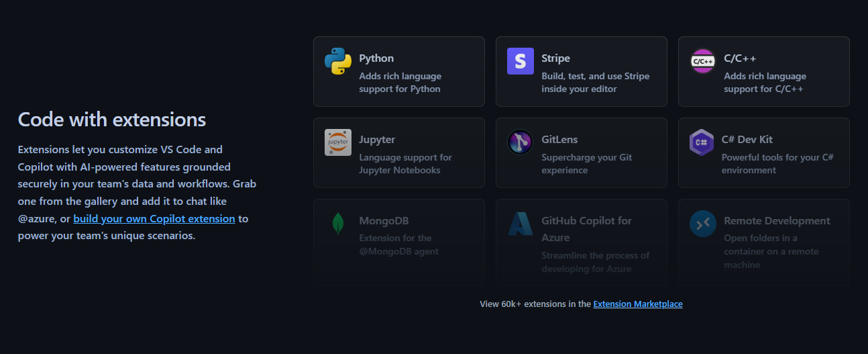
Task: Open the Jupyter extension title
Action: 377,140
